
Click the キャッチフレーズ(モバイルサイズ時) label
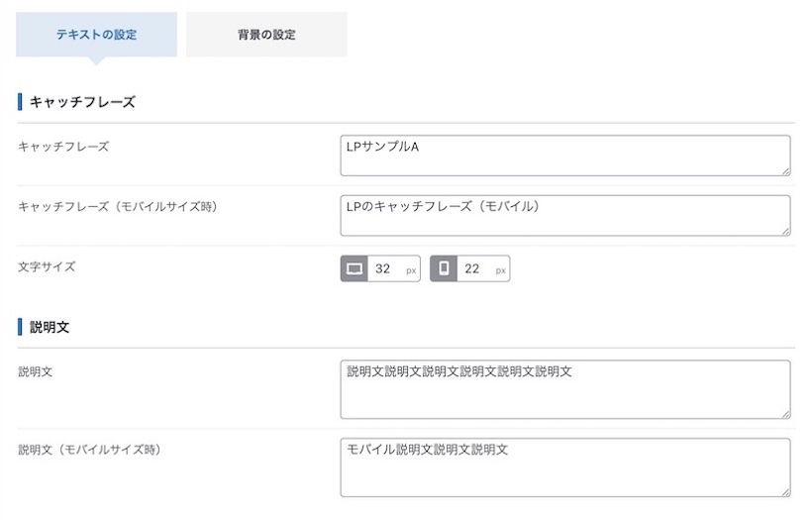click(x=119, y=207)
